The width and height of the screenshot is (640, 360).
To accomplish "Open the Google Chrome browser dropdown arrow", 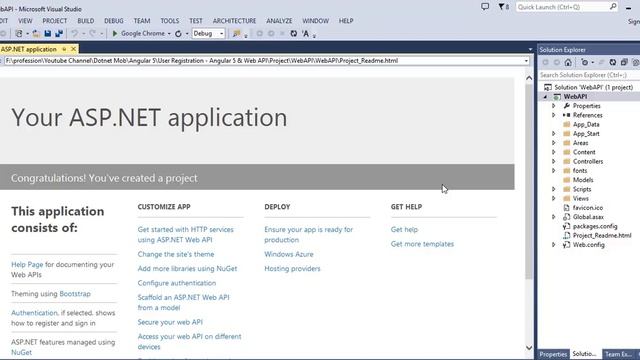I will [x=169, y=34].
